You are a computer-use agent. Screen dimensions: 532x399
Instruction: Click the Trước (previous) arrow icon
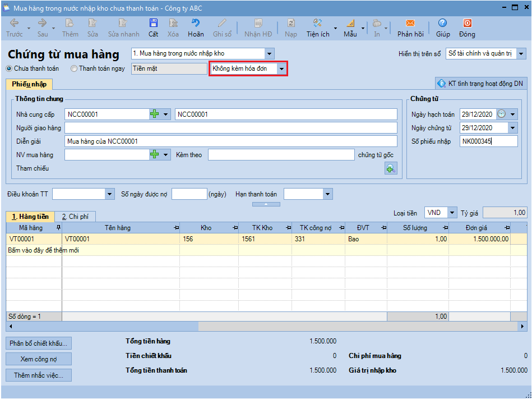click(14, 23)
